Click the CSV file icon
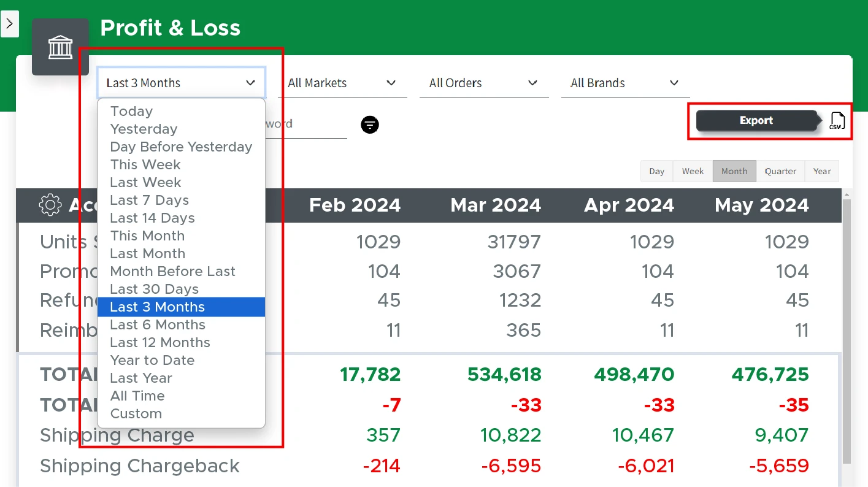868x487 pixels. coord(837,121)
